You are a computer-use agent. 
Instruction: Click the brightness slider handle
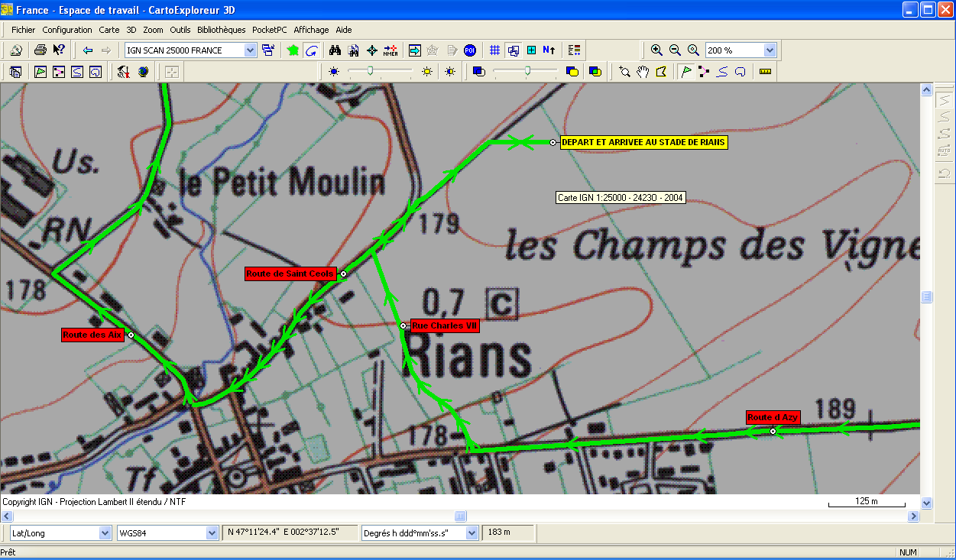[371, 71]
